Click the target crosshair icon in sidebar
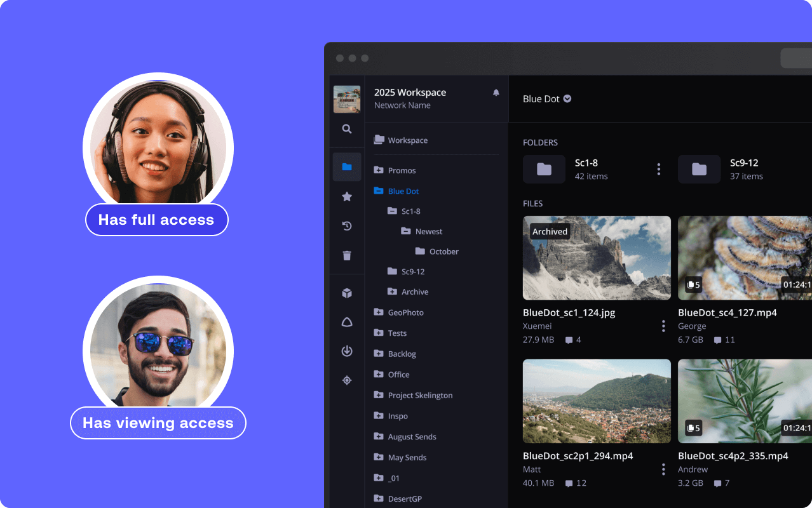Viewport: 812px width, 508px height. [x=347, y=380]
